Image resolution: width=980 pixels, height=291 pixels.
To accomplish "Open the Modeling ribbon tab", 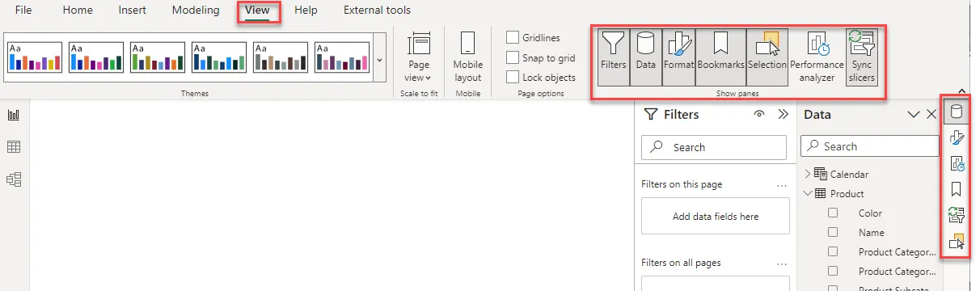I will click(x=196, y=11).
